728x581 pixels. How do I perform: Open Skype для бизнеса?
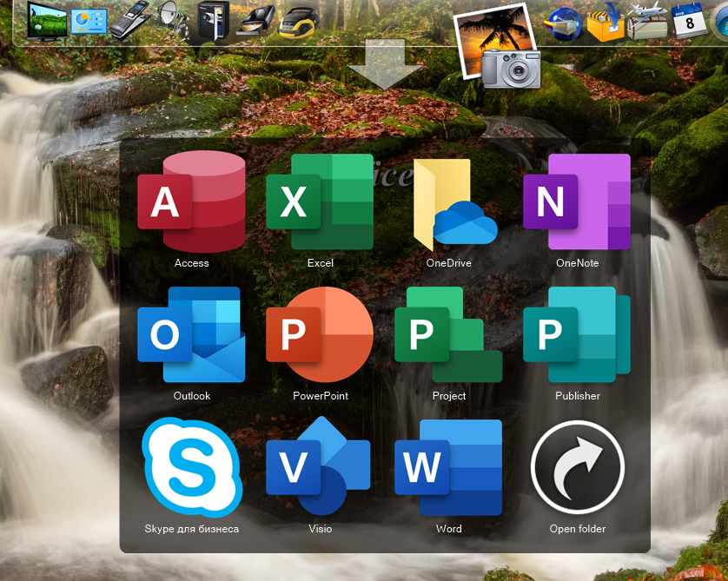click(192, 467)
